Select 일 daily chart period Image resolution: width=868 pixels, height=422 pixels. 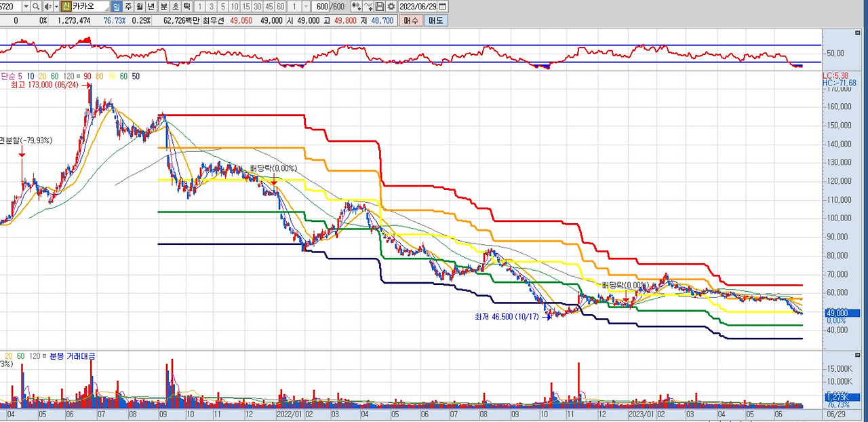[117, 6]
